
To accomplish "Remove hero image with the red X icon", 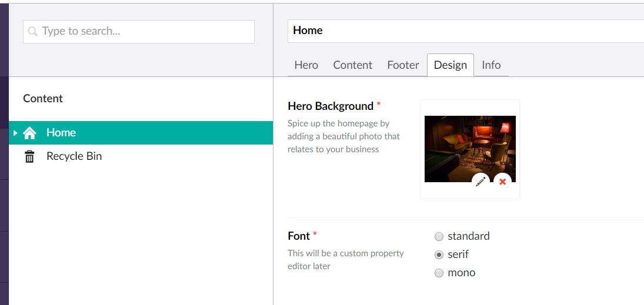I will coord(502,182).
